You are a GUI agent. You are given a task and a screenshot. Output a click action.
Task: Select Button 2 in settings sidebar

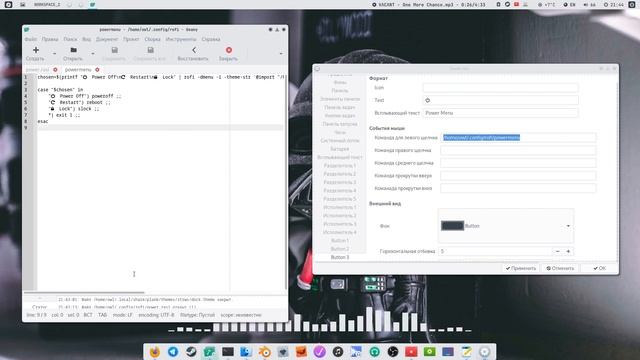[x=340, y=249]
